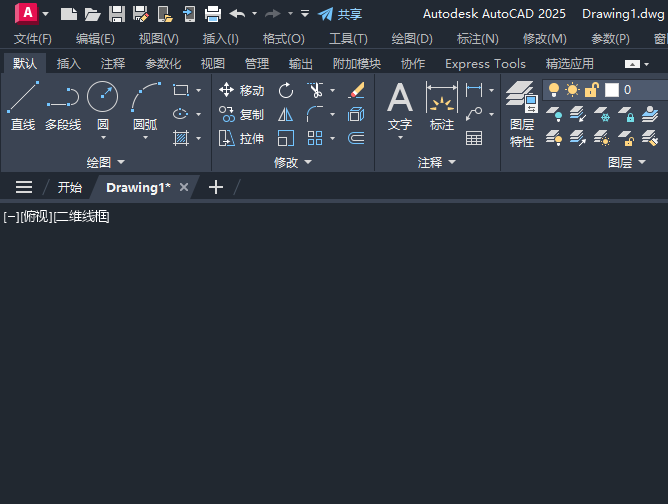This screenshot has width=668, height=504.
Task: Activate the Copy (复制) tool
Action: click(x=241, y=114)
